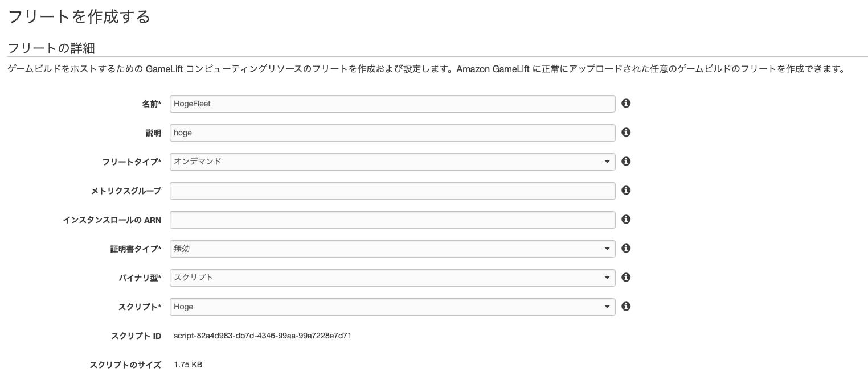Click the info icon beside スクリプト dropdown
The height and width of the screenshot is (376, 868).
click(x=625, y=307)
